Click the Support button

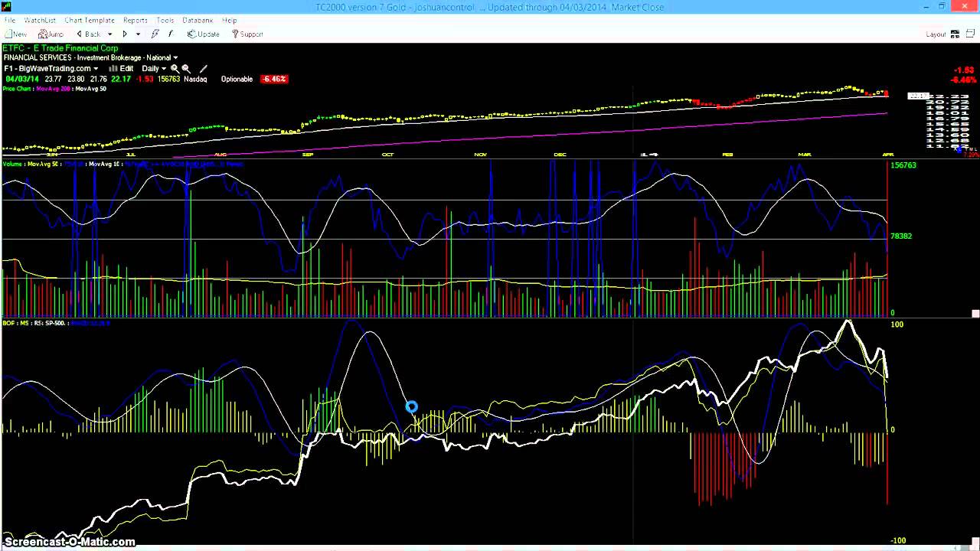[247, 34]
